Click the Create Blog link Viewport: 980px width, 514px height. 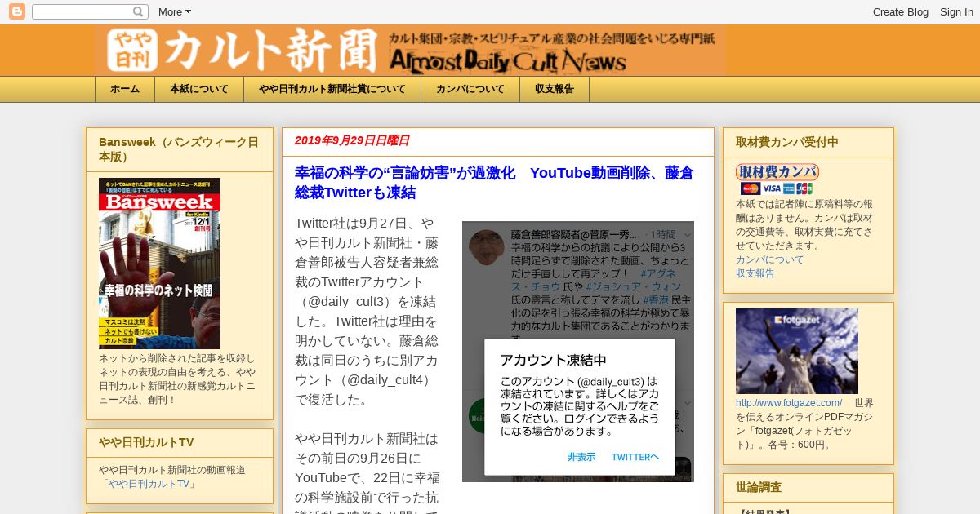coord(900,12)
